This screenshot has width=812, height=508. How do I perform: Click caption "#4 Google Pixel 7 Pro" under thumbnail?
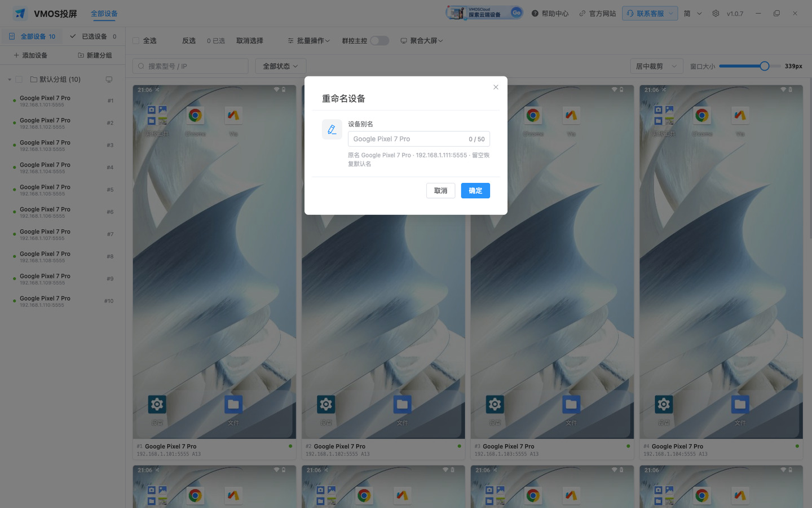(673, 446)
